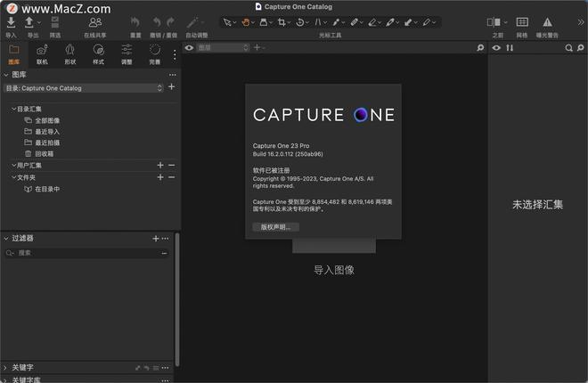Open the Export (导出) dropdown arrow
Viewport: 588px width, 383px height.
[39, 23]
